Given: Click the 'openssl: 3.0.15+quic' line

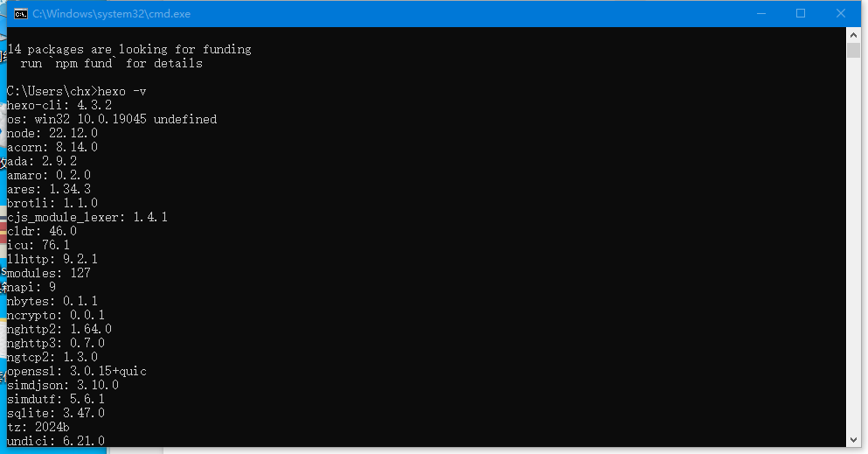Looking at the screenshot, I should (77, 372).
